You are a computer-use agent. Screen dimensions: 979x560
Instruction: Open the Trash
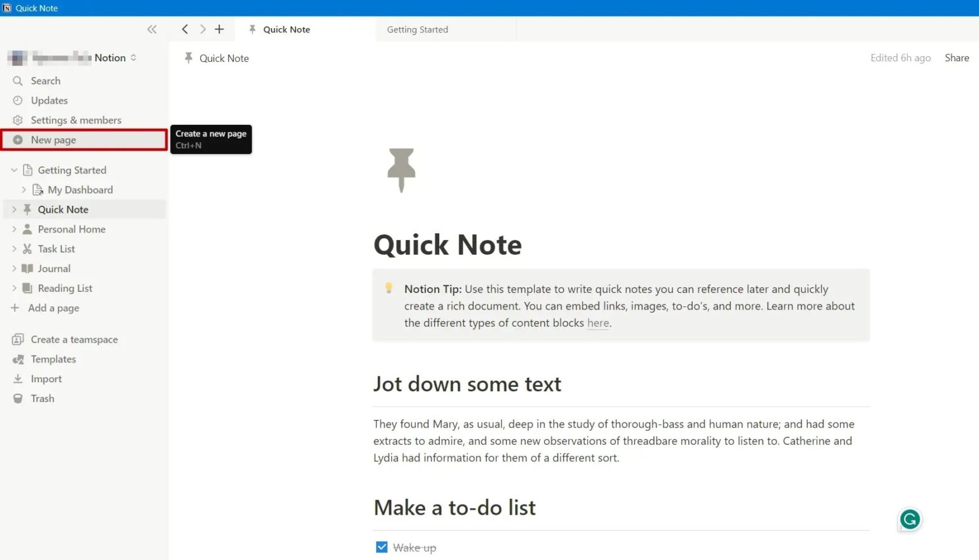(42, 398)
